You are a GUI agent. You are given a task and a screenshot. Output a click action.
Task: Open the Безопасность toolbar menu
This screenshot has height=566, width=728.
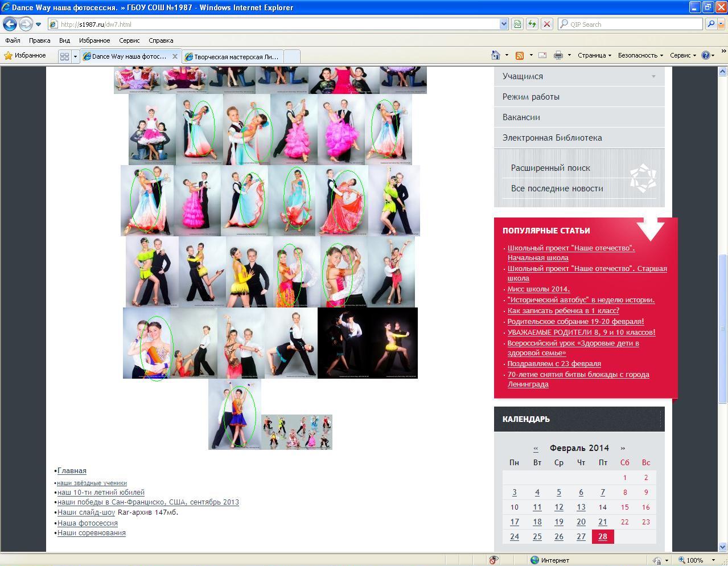pos(640,55)
